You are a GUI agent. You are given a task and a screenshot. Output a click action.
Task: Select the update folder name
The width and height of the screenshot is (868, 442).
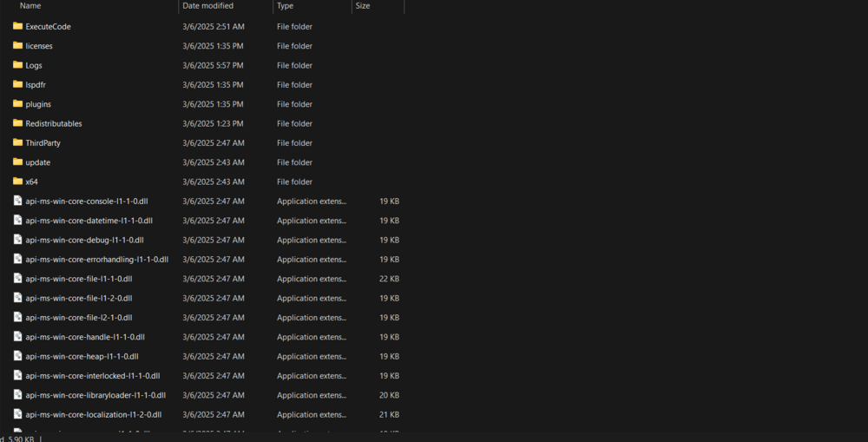coord(37,162)
